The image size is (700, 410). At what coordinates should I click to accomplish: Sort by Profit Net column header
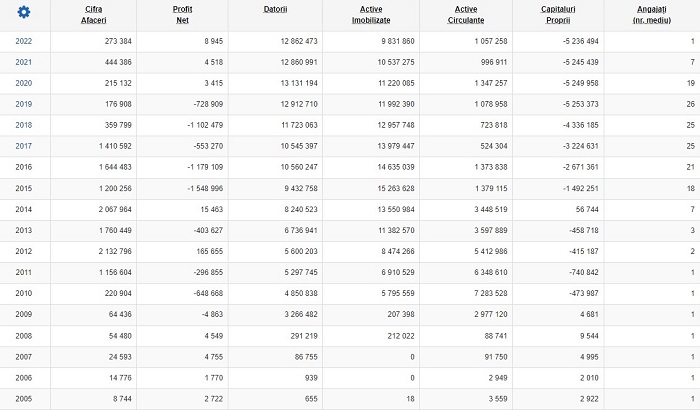[x=182, y=15]
